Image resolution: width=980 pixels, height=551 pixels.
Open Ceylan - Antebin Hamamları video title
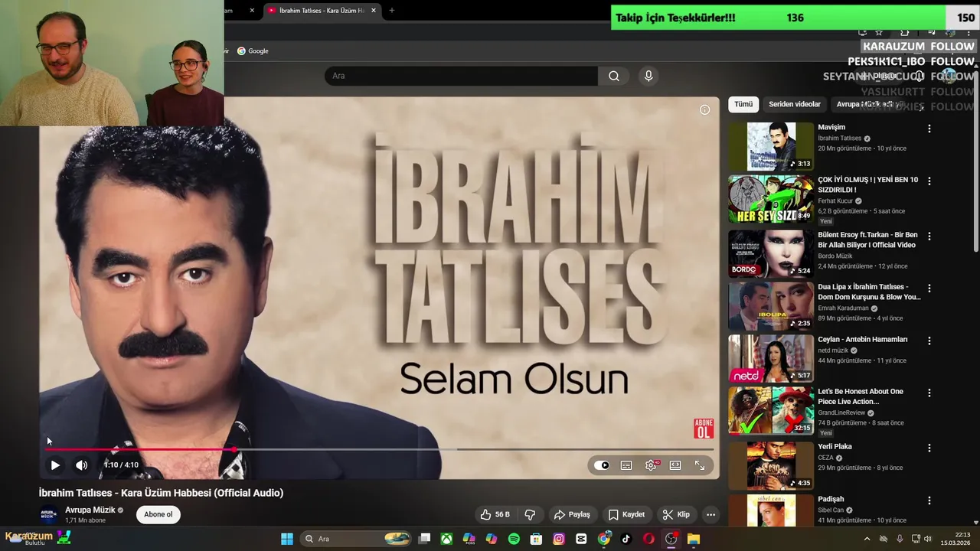pos(862,339)
